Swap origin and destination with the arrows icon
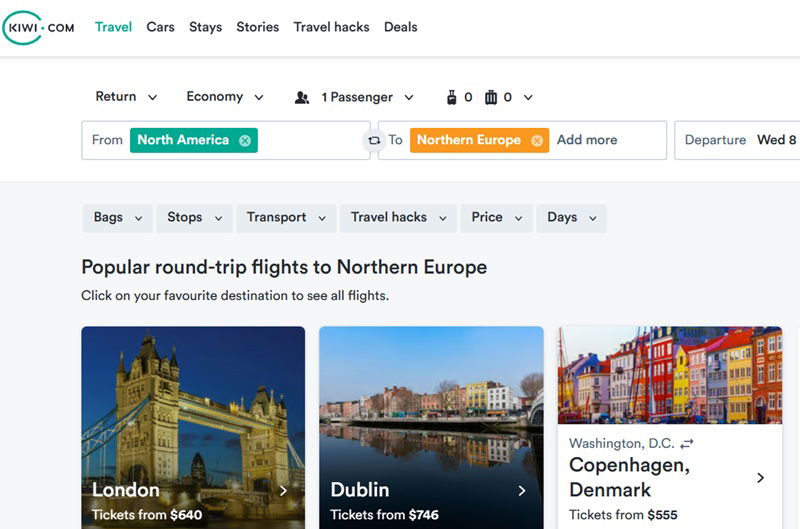800x529 pixels. [374, 140]
